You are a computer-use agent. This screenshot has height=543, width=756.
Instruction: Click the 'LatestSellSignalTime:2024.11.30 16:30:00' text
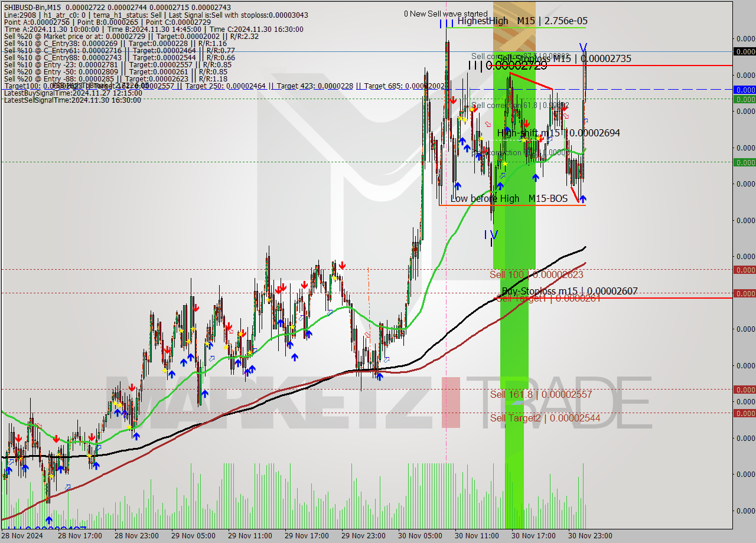(73, 100)
